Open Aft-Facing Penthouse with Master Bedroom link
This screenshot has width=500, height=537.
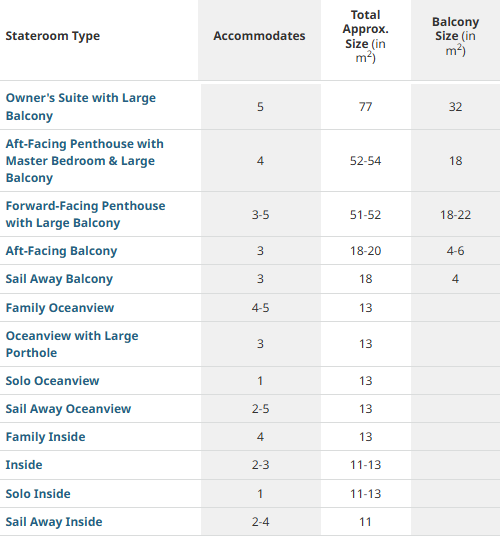click(x=85, y=161)
